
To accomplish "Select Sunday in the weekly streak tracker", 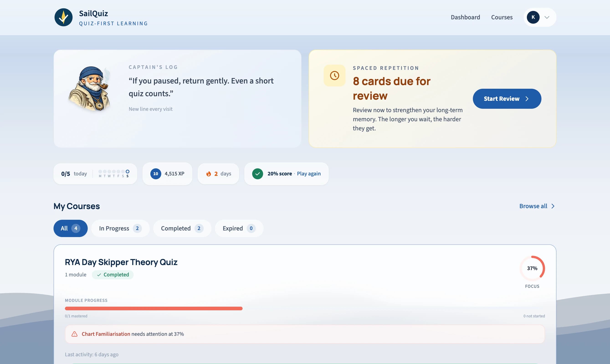I will point(128,172).
